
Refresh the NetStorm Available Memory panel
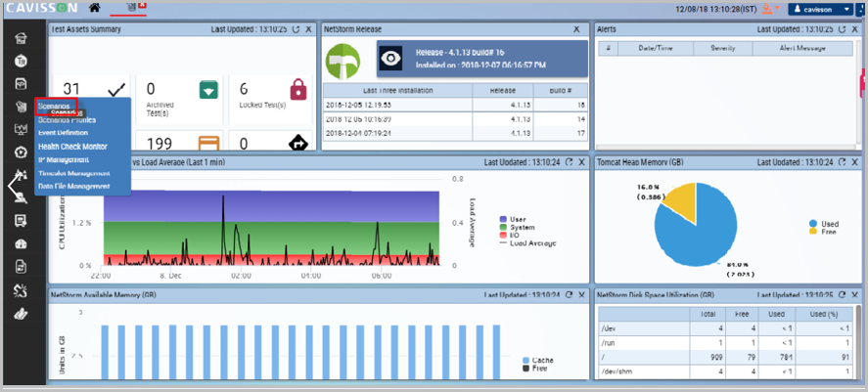[x=570, y=295]
